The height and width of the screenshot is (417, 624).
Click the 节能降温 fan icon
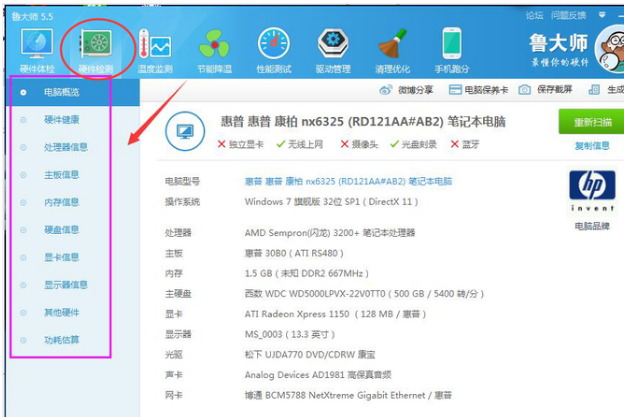[x=214, y=48]
